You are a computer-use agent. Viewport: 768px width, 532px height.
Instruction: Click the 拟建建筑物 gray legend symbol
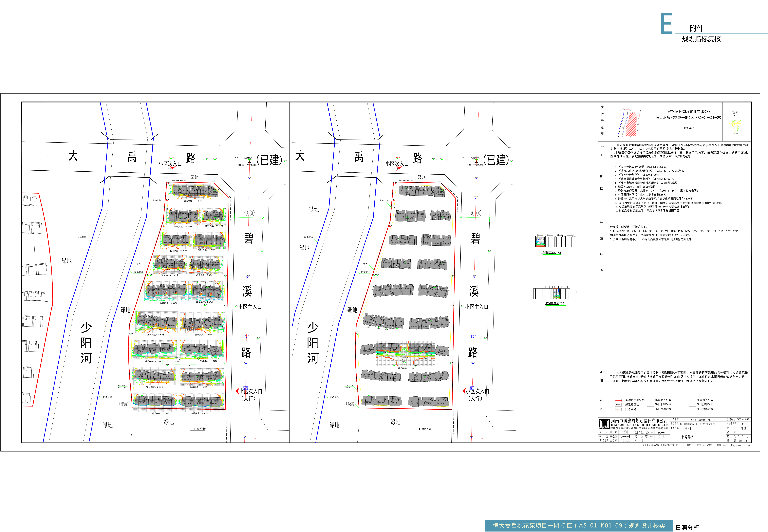coord(618,405)
